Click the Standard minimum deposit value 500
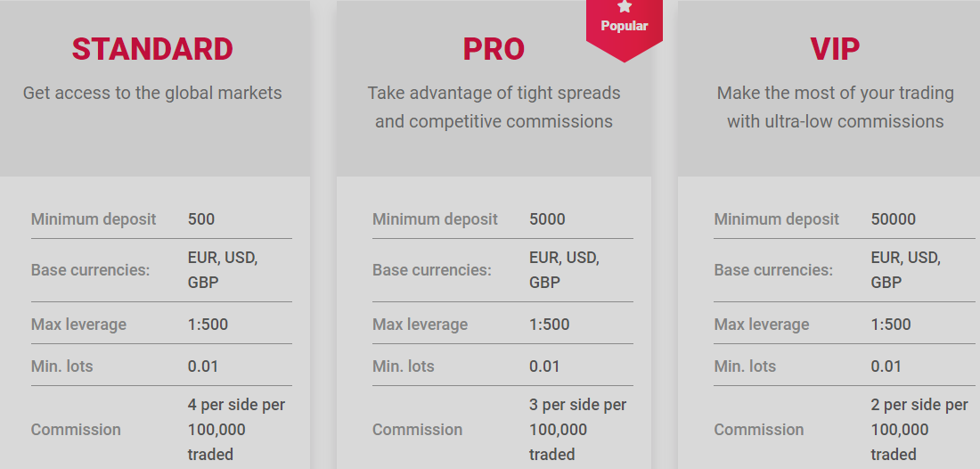980x469 pixels. [x=201, y=219]
